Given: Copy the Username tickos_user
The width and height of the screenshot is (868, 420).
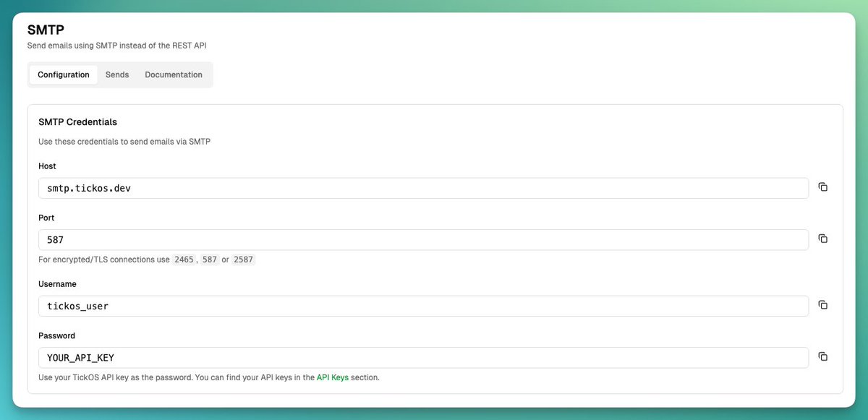Looking at the screenshot, I should [822, 305].
